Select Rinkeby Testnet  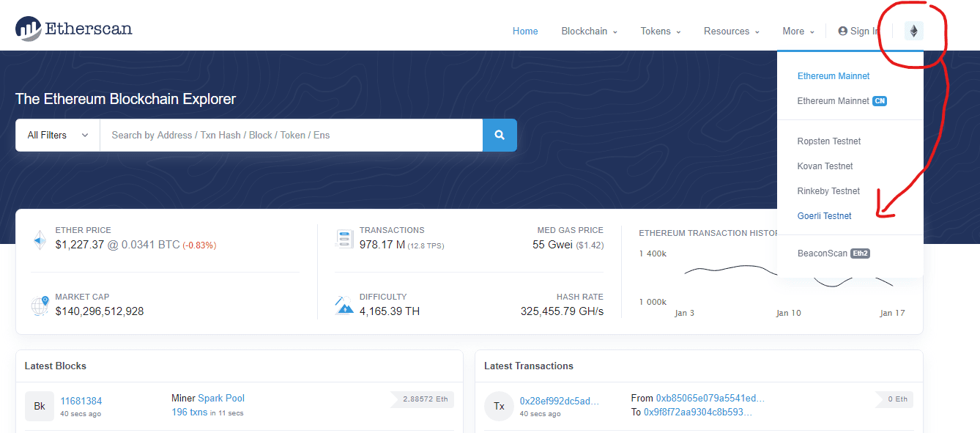[x=828, y=190]
